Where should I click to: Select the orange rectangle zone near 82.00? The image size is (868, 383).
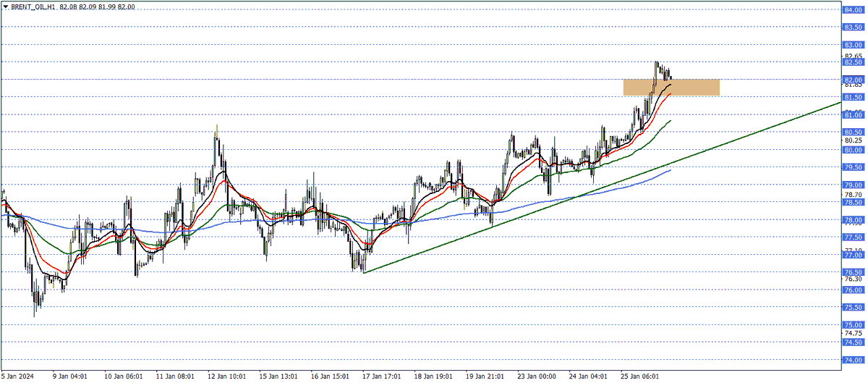point(671,87)
